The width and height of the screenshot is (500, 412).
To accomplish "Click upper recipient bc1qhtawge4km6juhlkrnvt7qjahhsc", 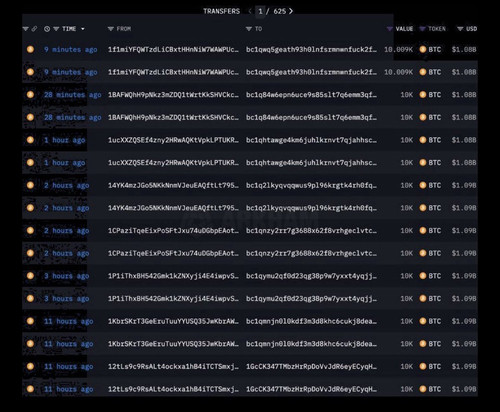I will [311, 140].
